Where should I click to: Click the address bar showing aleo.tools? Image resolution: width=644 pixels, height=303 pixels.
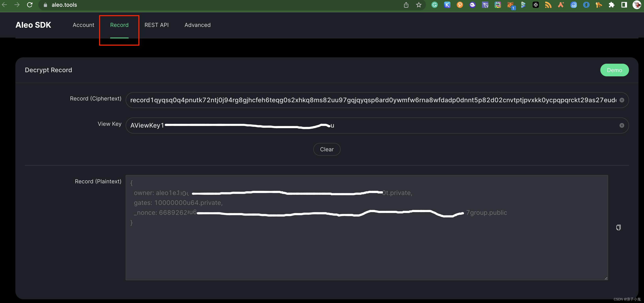tap(64, 5)
